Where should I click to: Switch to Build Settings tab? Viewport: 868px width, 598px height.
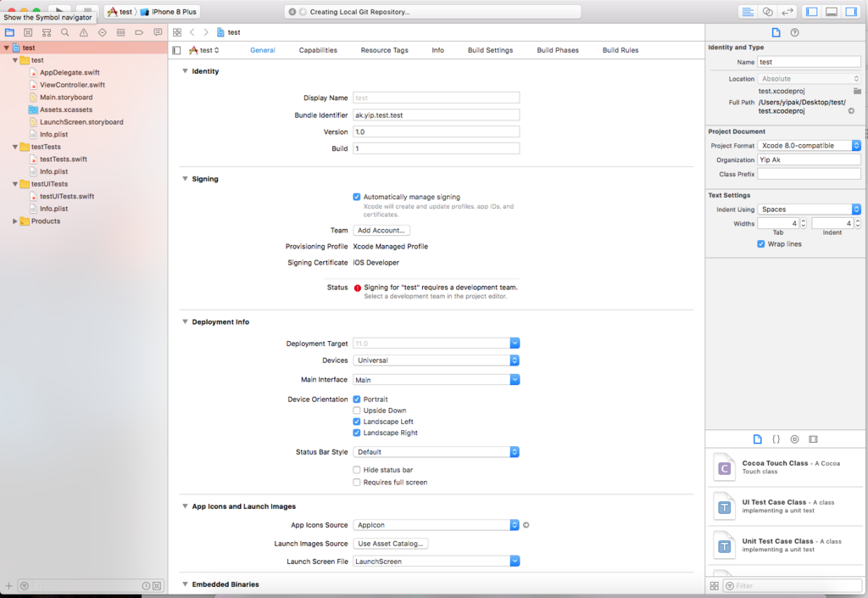[x=491, y=50]
